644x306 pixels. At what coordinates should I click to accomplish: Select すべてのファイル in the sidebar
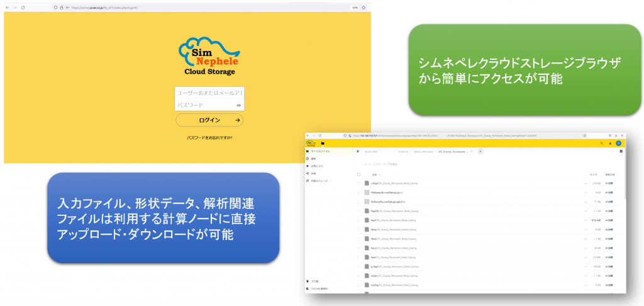click(330, 151)
